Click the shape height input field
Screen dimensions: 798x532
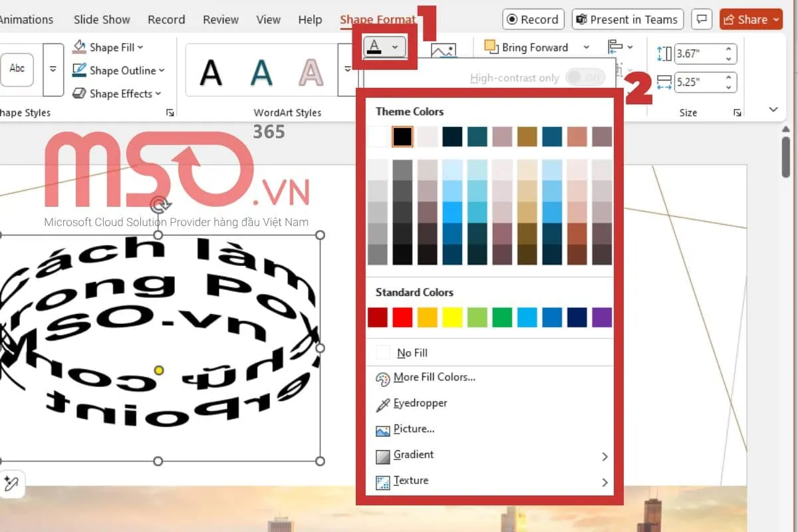[x=698, y=53]
